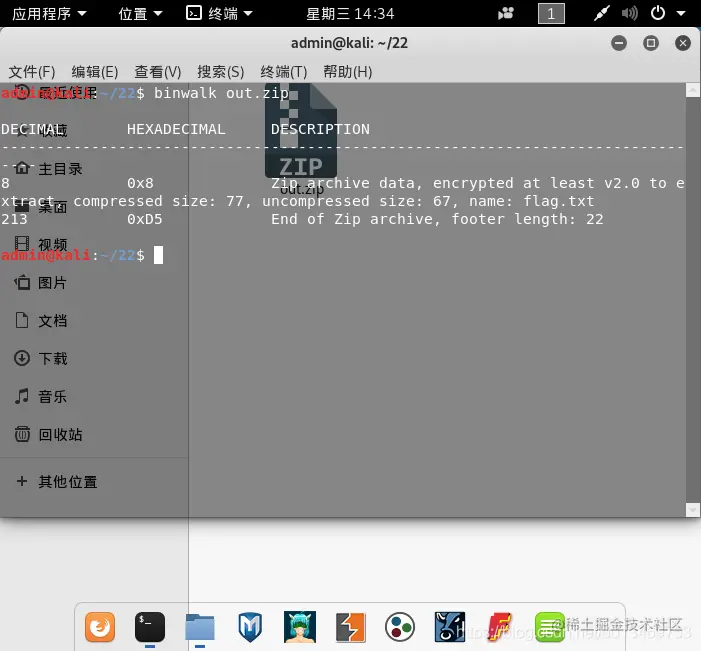Image resolution: width=701 pixels, height=651 pixels.
Task: Go to 主目录 in Files sidebar
Action: click(x=49, y=169)
